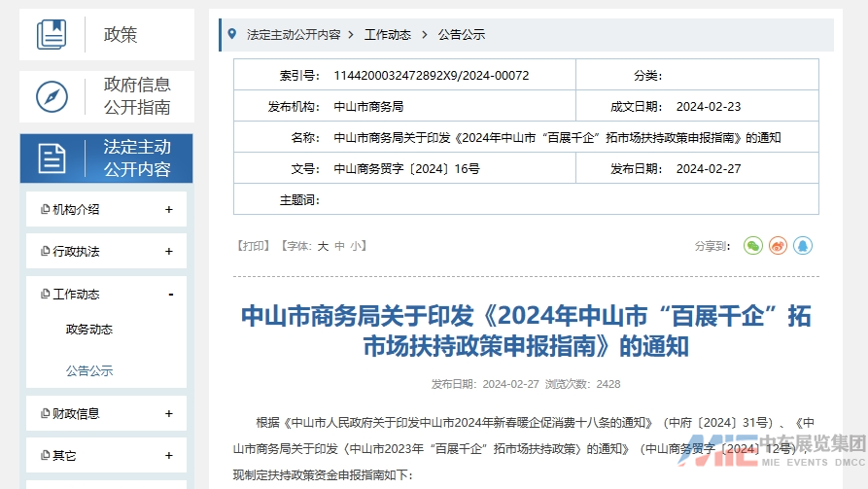
Task: Click the document icon for 法定主动公开内容
Action: tap(52, 158)
